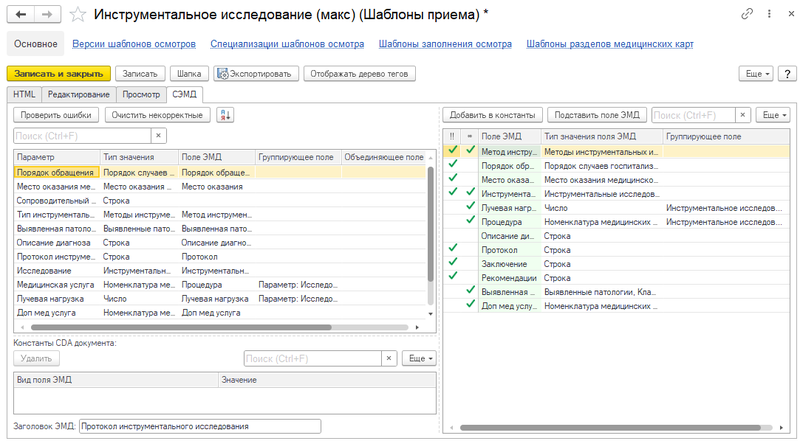800x441 pixels.
Task: Toggle the checkmark in Процедура row
Action: 470,219
